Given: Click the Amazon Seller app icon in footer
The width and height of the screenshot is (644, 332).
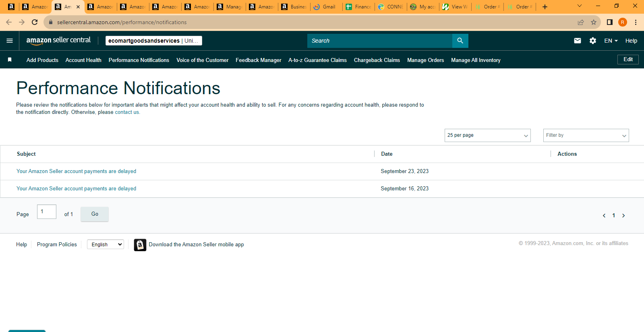Looking at the screenshot, I should coord(140,245).
